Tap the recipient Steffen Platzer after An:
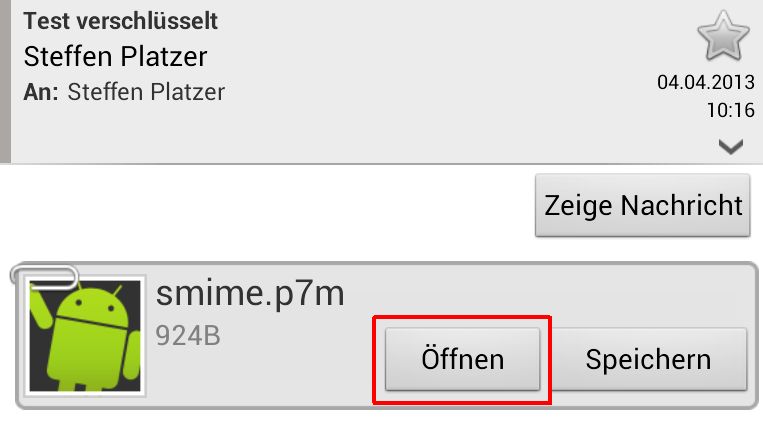This screenshot has height=428, width=763. (146, 93)
